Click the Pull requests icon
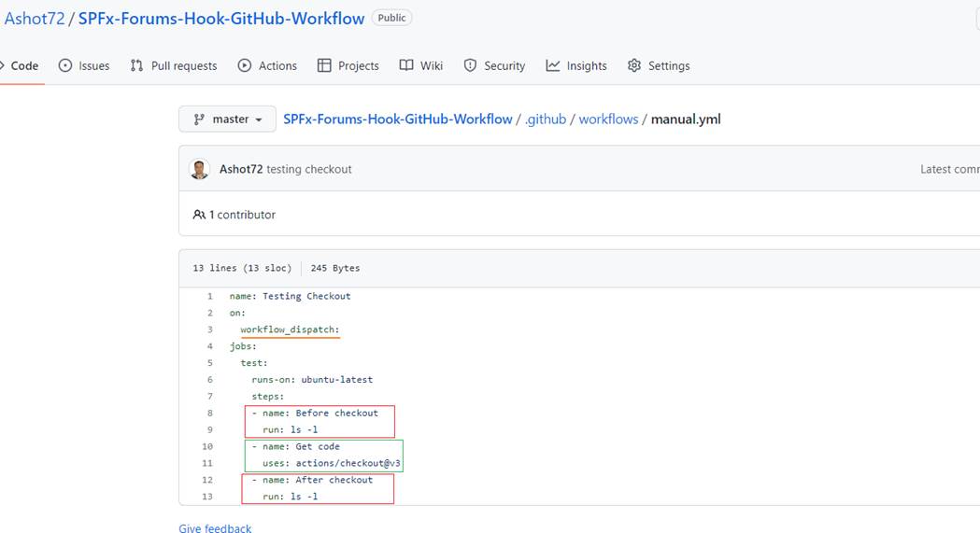Viewport: 980px width, 533px height. (136, 65)
